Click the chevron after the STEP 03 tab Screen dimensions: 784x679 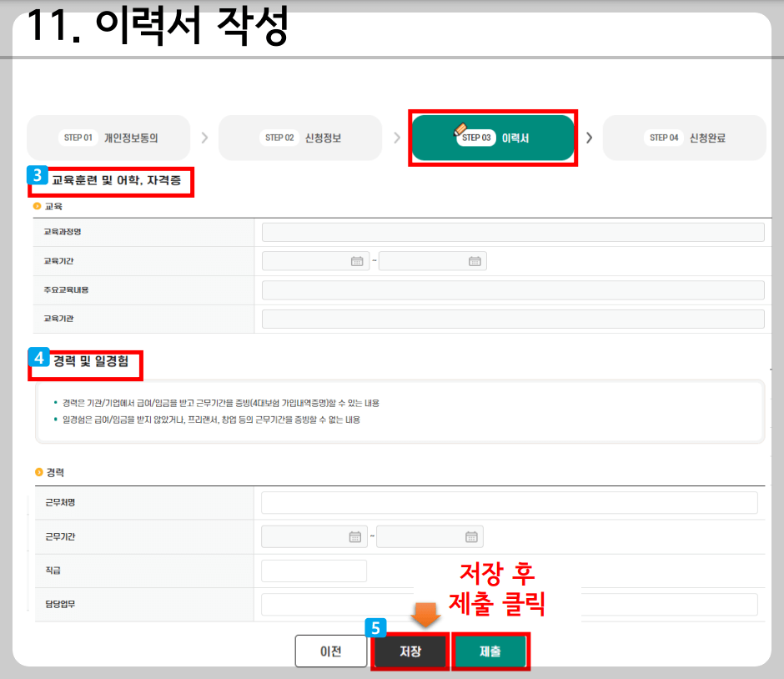[x=589, y=138]
